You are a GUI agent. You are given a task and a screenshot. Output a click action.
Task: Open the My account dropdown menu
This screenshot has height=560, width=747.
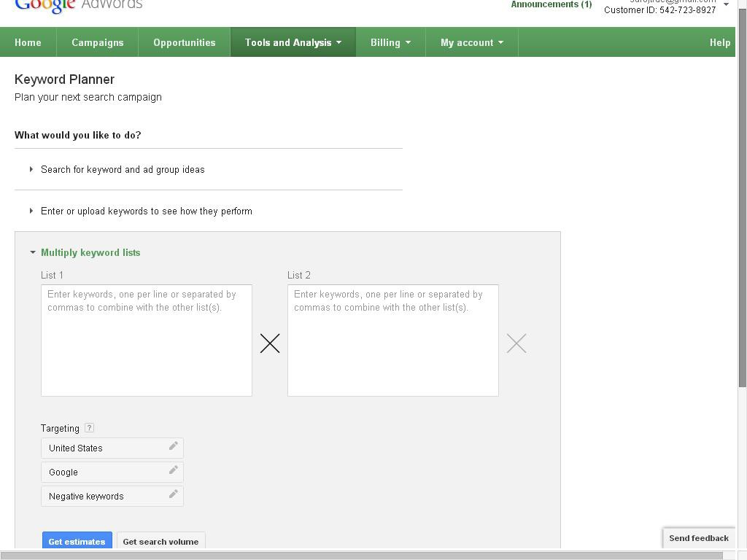pyautogui.click(x=471, y=42)
